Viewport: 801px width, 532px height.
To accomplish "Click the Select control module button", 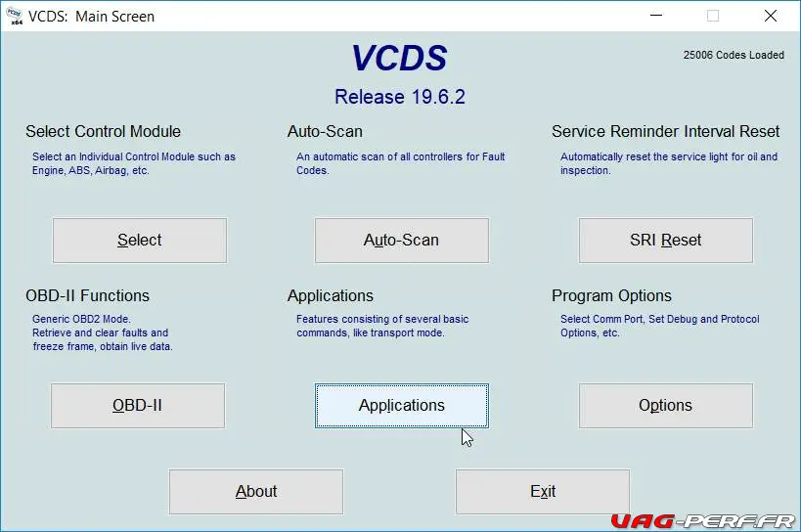I will point(140,241).
